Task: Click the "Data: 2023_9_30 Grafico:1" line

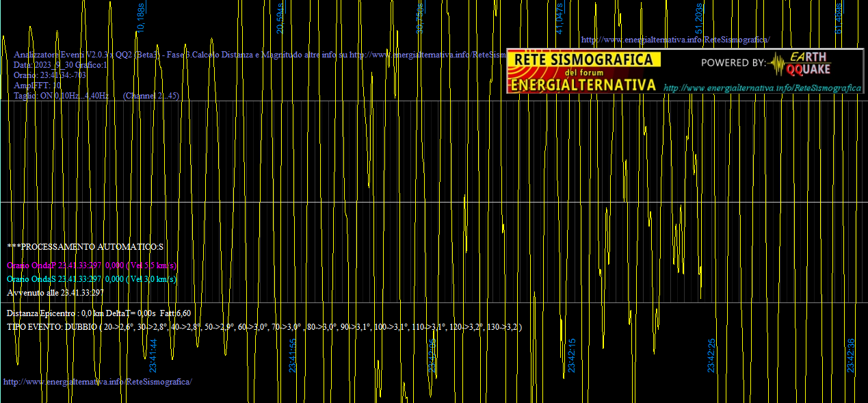Action: pos(61,65)
